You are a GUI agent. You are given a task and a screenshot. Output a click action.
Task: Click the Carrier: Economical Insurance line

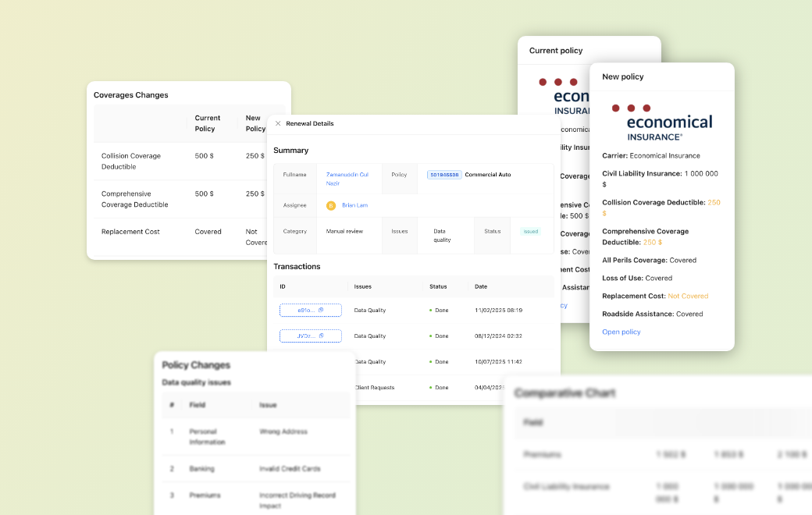point(651,156)
